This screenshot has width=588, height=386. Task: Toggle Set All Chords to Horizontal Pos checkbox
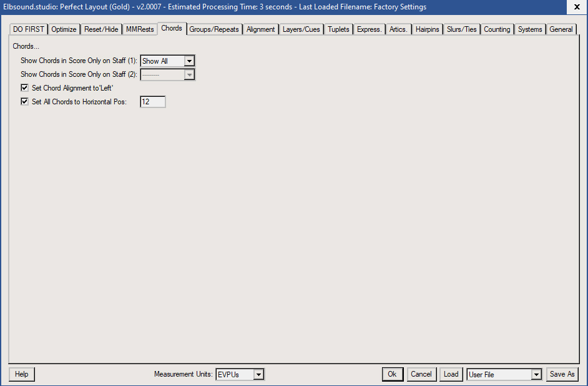coord(25,102)
